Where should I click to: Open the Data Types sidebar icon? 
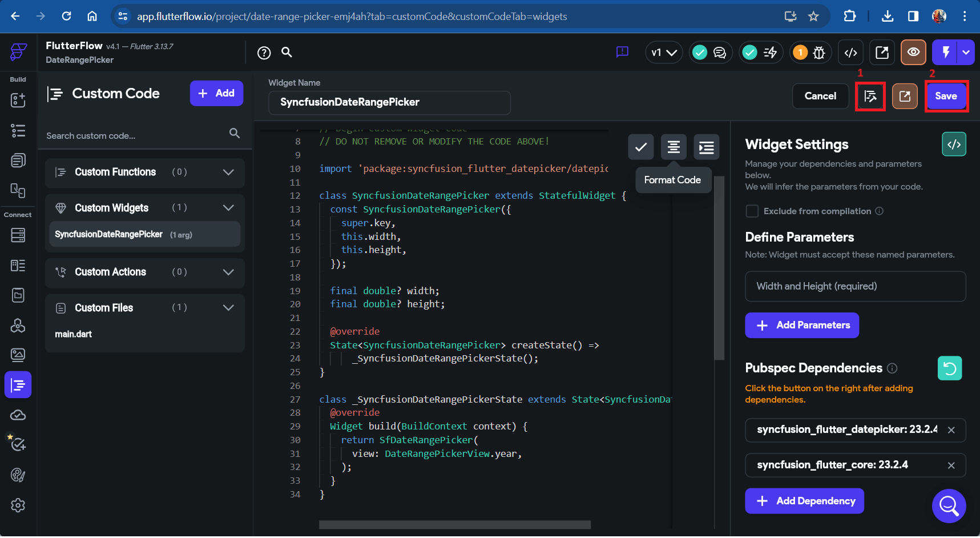click(18, 266)
